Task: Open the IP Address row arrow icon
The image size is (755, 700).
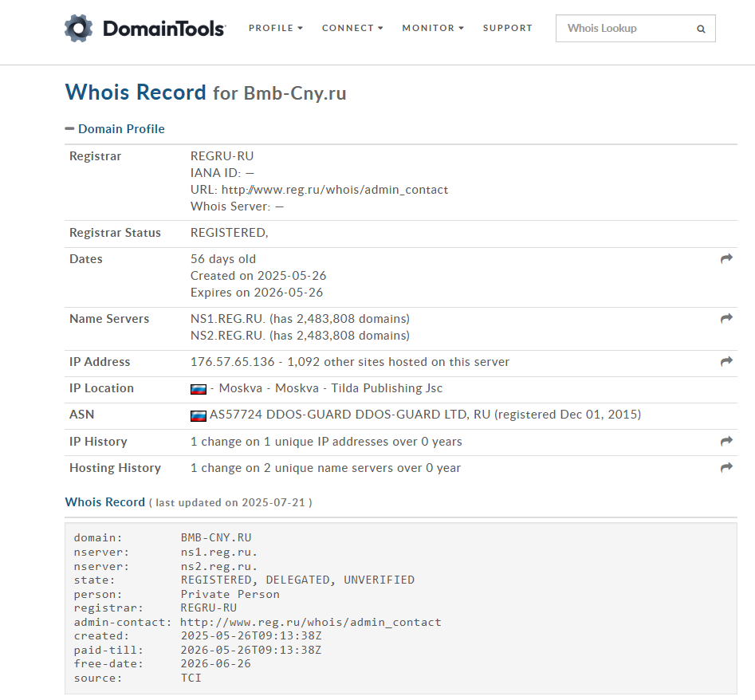Action: (726, 362)
